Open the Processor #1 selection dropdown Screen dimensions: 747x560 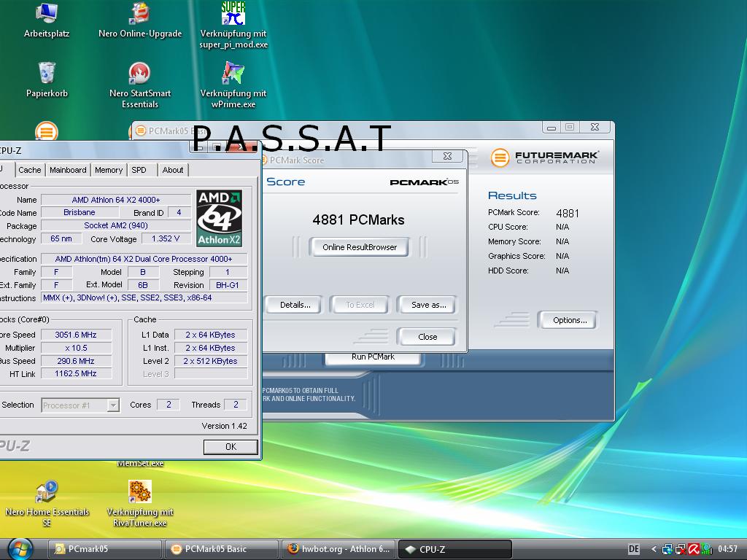click(x=80, y=405)
